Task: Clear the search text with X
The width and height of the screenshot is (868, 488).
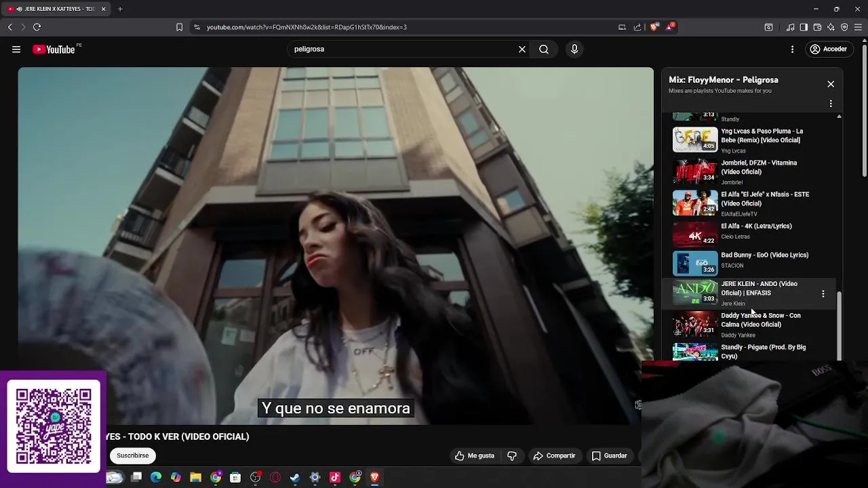Action: (x=522, y=49)
